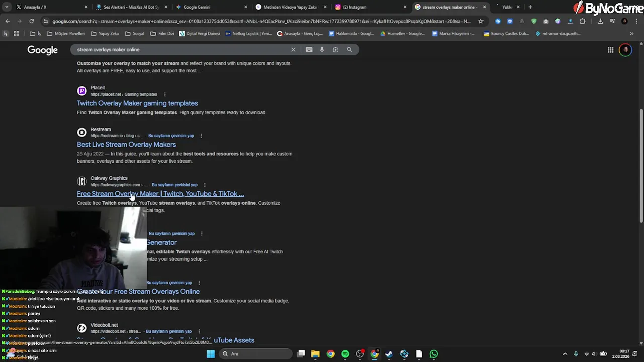
Task: Open Google apps grid
Action: (610, 50)
